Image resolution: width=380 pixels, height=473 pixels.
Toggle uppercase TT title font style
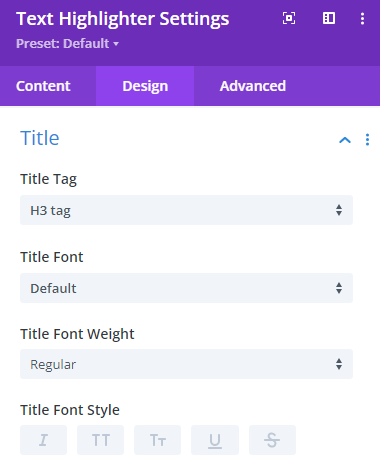pyautogui.click(x=100, y=440)
